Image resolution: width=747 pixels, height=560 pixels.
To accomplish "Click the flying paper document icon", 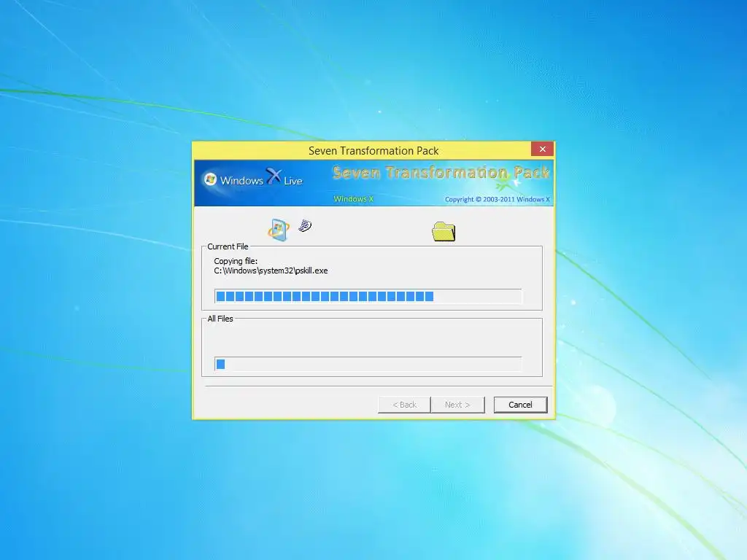I will point(305,226).
